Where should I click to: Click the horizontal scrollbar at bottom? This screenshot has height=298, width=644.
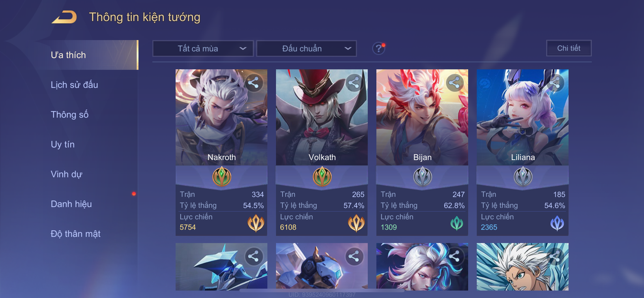(x=322, y=291)
